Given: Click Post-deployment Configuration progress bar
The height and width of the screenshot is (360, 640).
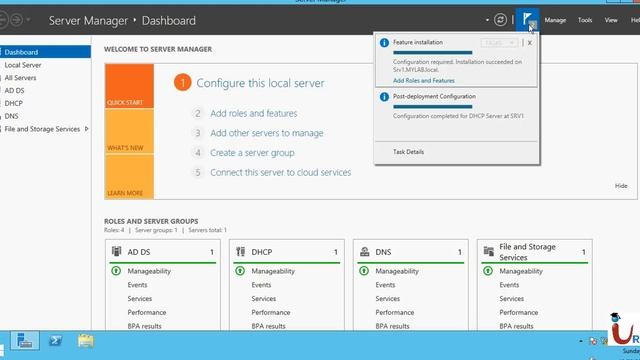Looking at the screenshot, I should click(x=433, y=107).
